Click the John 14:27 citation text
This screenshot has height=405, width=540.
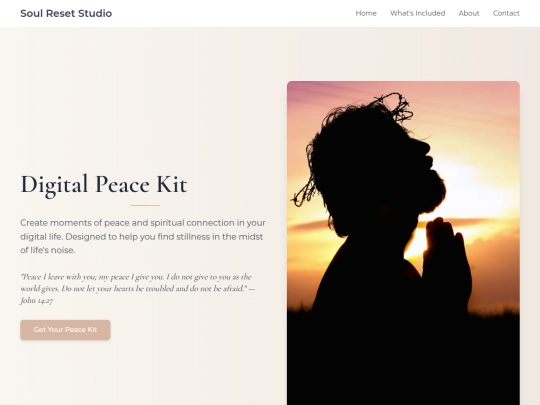(37, 300)
